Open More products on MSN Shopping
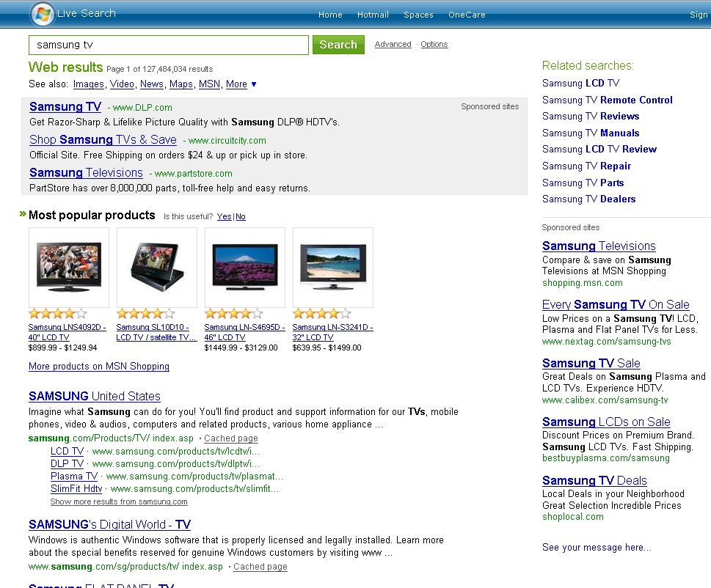Viewport: 711px width, 588px height. click(99, 366)
